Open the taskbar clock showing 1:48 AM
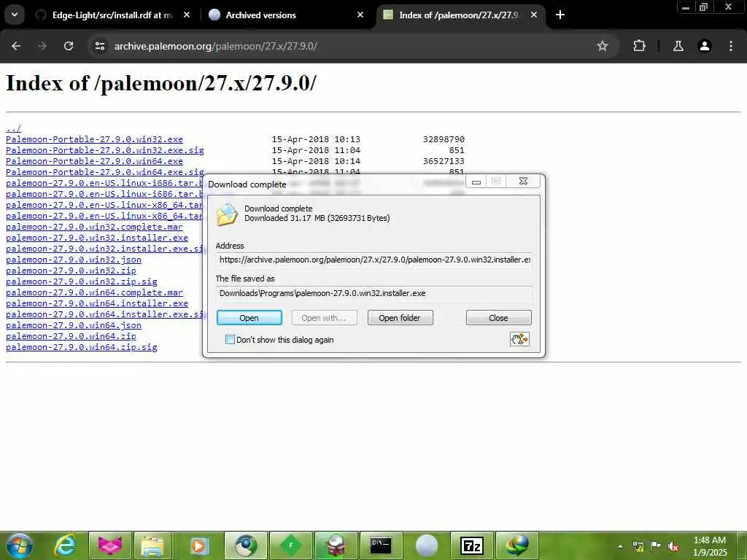Screen dimensions: 747x560 (x=709, y=546)
